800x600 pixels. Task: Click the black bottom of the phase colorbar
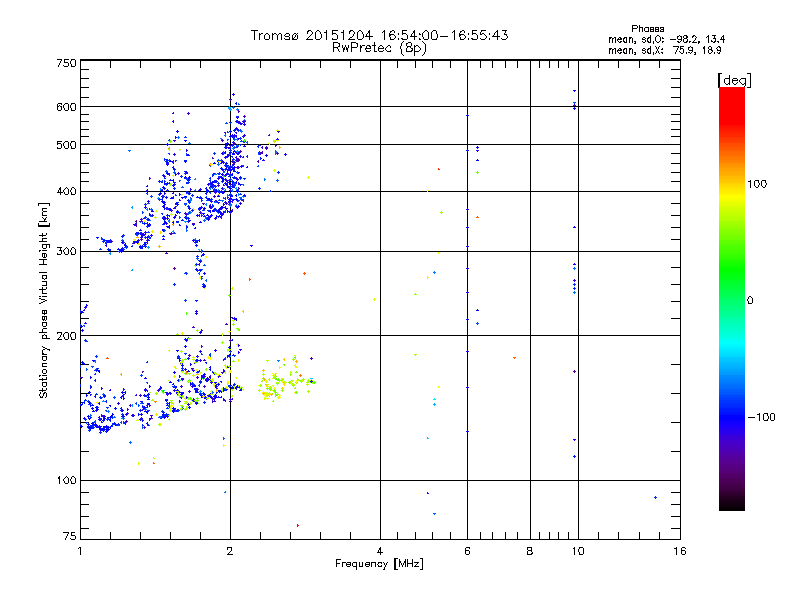pos(732,503)
